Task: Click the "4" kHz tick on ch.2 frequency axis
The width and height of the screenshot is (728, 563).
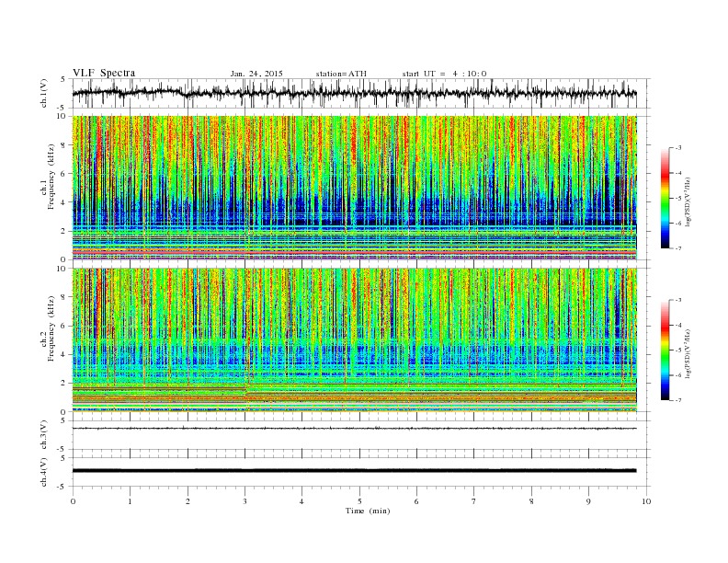Action: pos(64,355)
